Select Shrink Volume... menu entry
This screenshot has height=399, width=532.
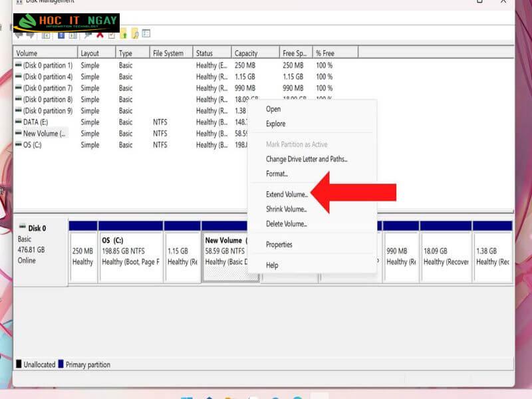287,209
